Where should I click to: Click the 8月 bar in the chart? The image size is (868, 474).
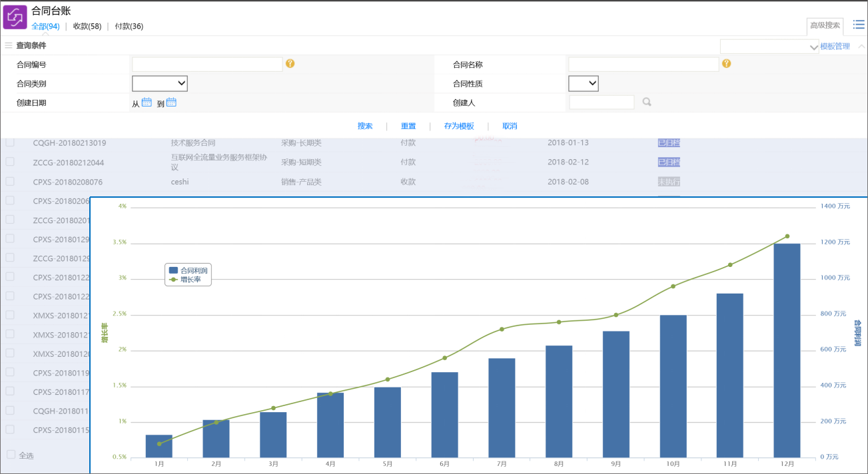click(x=559, y=401)
